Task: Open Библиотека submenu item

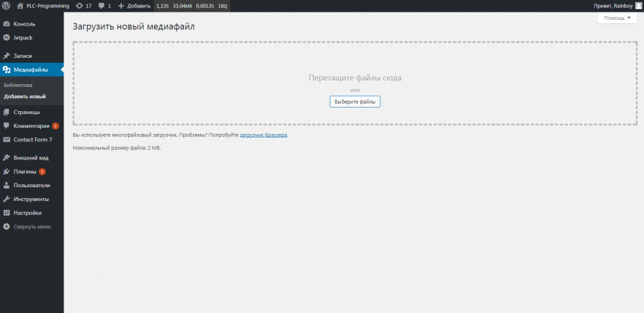Action: click(x=18, y=85)
